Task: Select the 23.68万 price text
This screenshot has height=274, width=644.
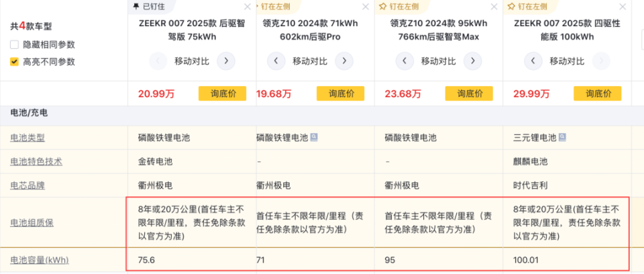Action: coord(403,94)
